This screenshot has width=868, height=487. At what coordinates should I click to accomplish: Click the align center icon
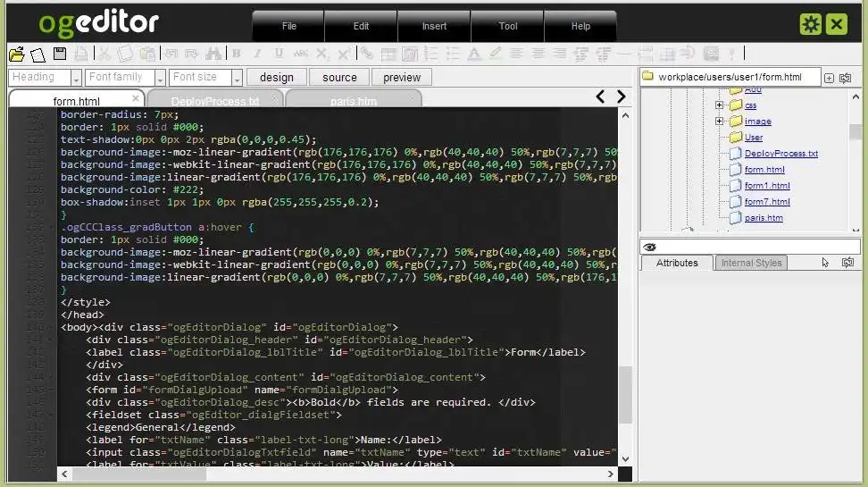click(x=538, y=54)
